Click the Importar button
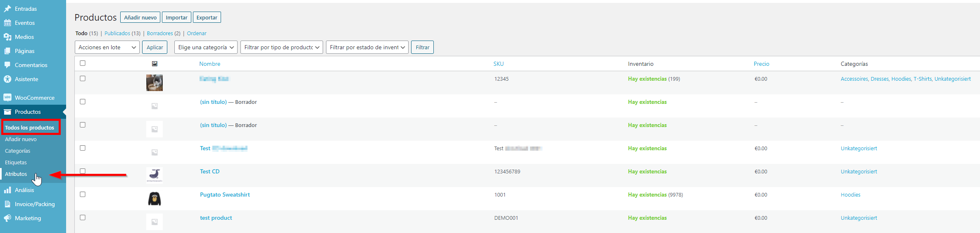The width and height of the screenshot is (980, 233). [x=176, y=17]
